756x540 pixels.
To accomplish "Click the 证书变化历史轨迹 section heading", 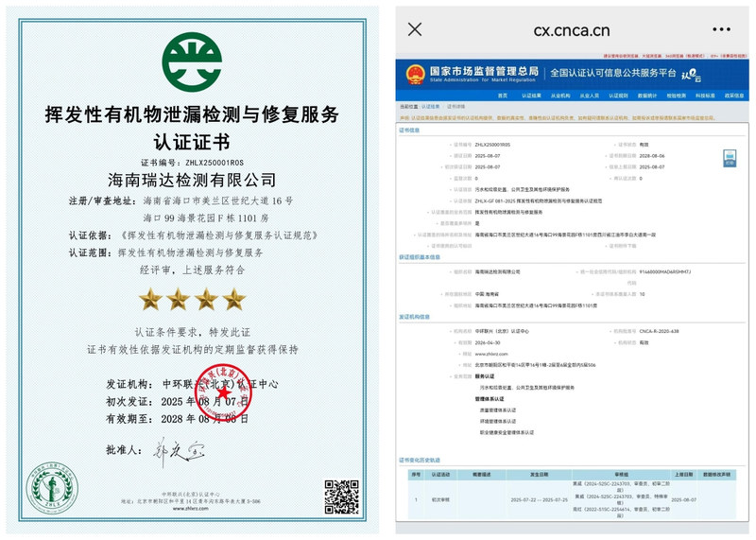I will (x=420, y=460).
